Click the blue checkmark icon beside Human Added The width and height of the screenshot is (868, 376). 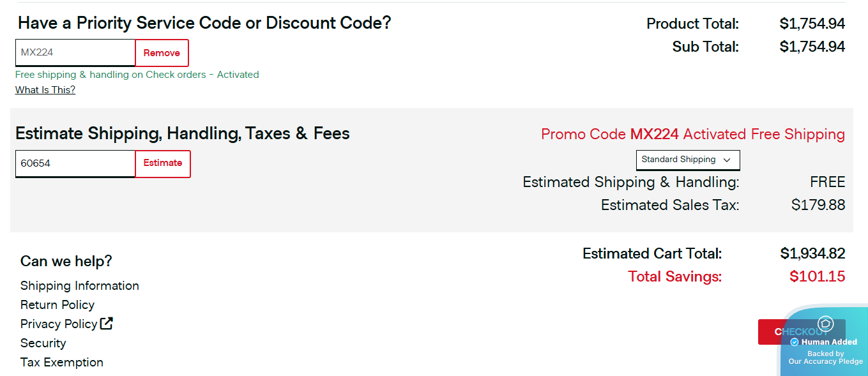795,342
